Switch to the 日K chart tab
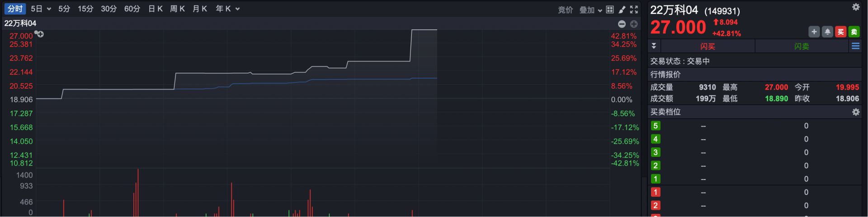Image resolution: width=868 pixels, height=217 pixels. point(155,9)
